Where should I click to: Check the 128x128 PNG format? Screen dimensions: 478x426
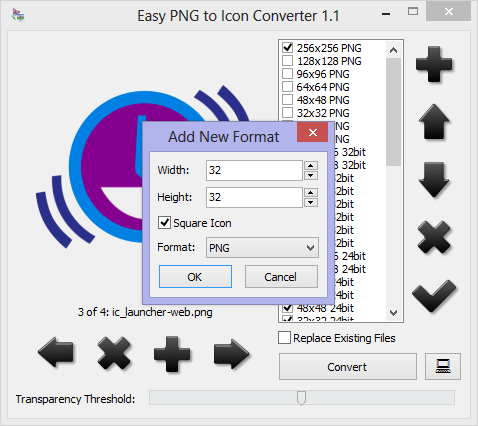[287, 61]
